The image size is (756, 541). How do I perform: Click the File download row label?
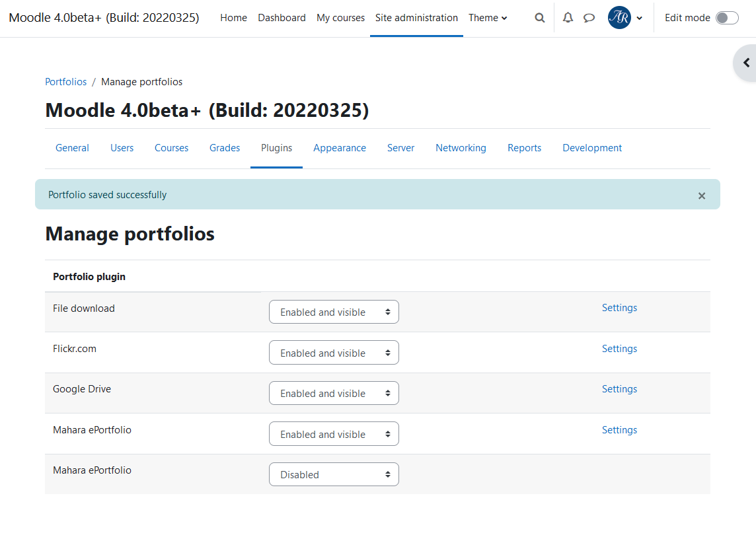[x=84, y=308]
